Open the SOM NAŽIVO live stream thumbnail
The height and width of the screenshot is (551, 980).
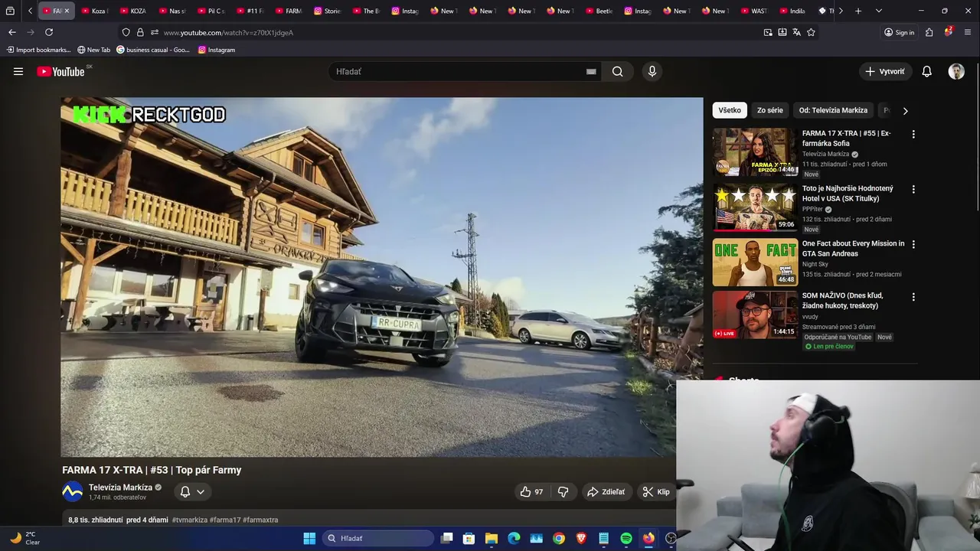pos(755,315)
